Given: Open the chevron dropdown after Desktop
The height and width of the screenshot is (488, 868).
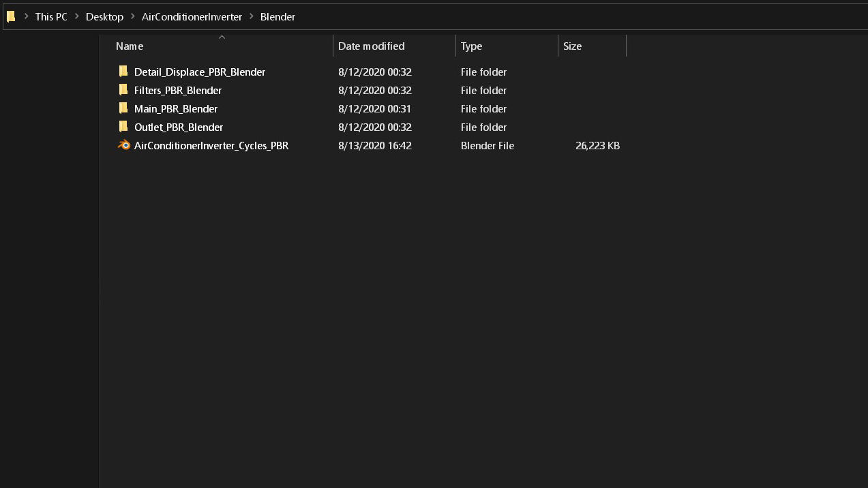Looking at the screenshot, I should click(x=132, y=16).
